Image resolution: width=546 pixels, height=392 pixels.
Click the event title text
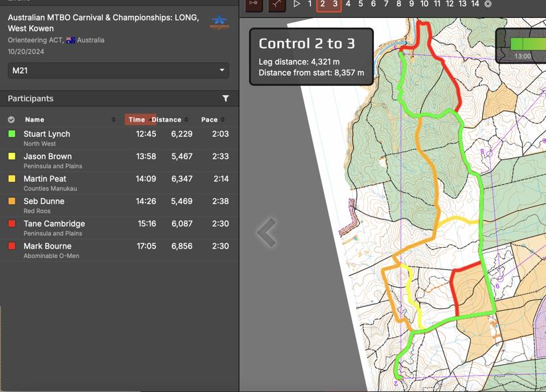click(104, 23)
